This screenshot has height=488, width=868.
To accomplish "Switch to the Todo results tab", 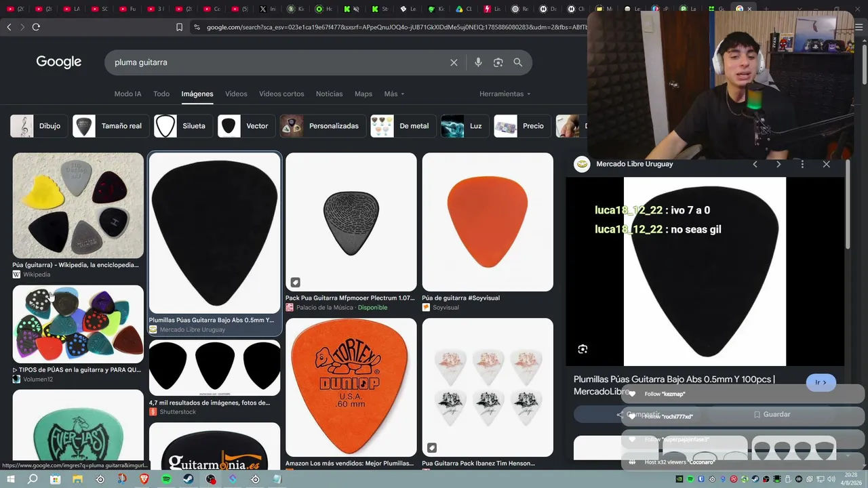I will (161, 94).
